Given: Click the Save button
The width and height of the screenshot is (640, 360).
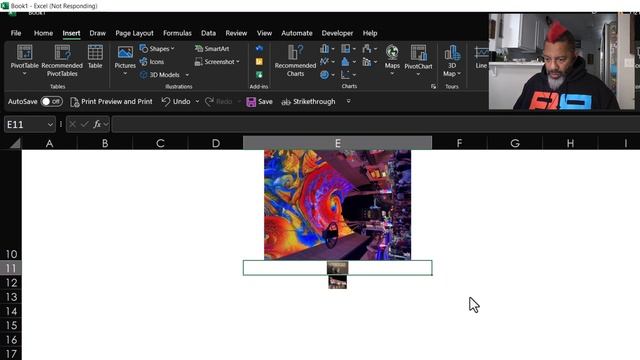Looking at the screenshot, I should pyautogui.click(x=260, y=102).
